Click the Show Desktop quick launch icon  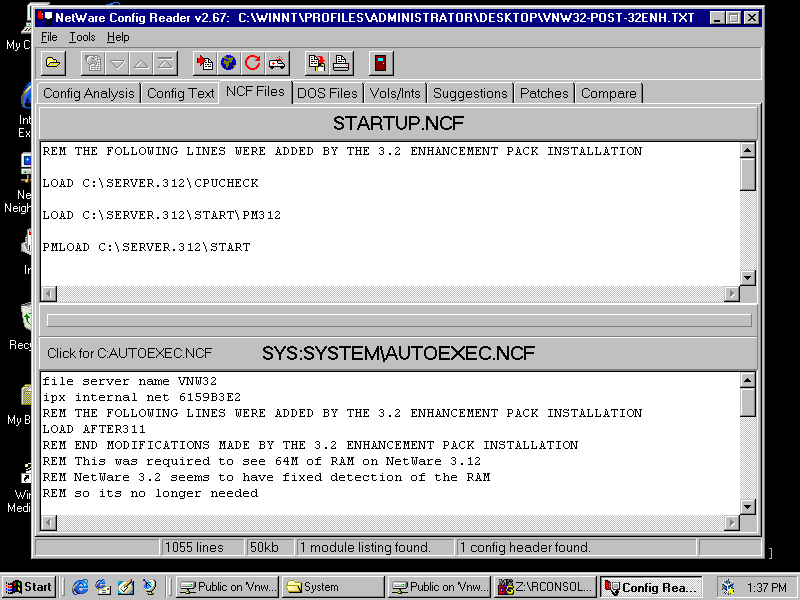coord(126,587)
